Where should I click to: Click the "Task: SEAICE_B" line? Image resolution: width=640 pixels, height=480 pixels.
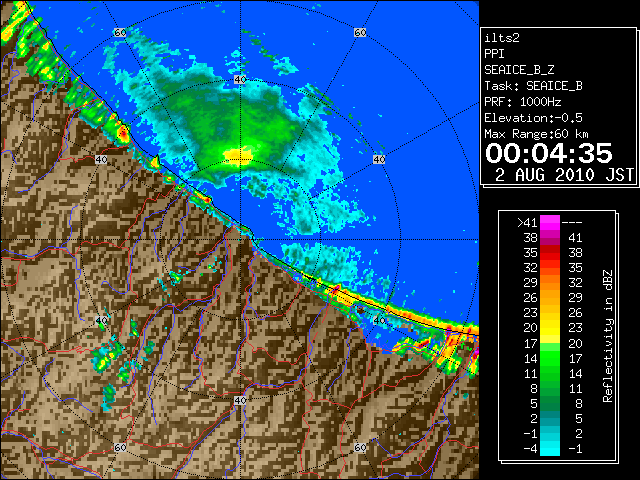(x=533, y=86)
